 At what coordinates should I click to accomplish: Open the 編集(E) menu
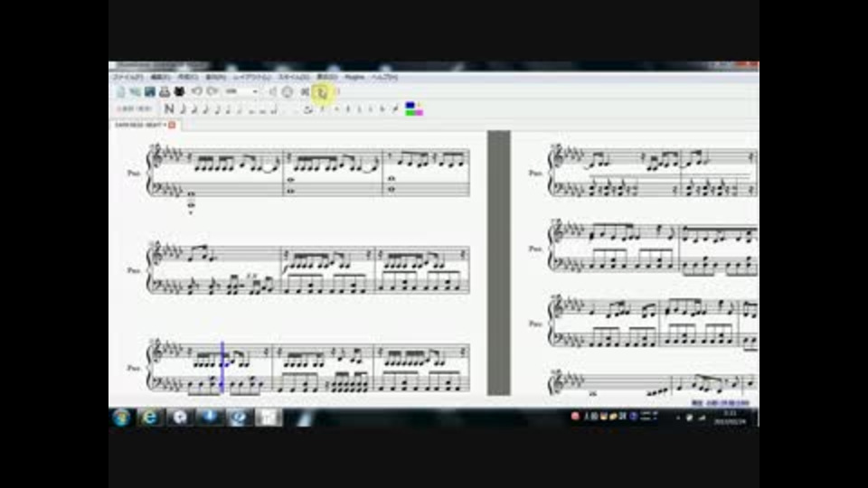(x=161, y=77)
